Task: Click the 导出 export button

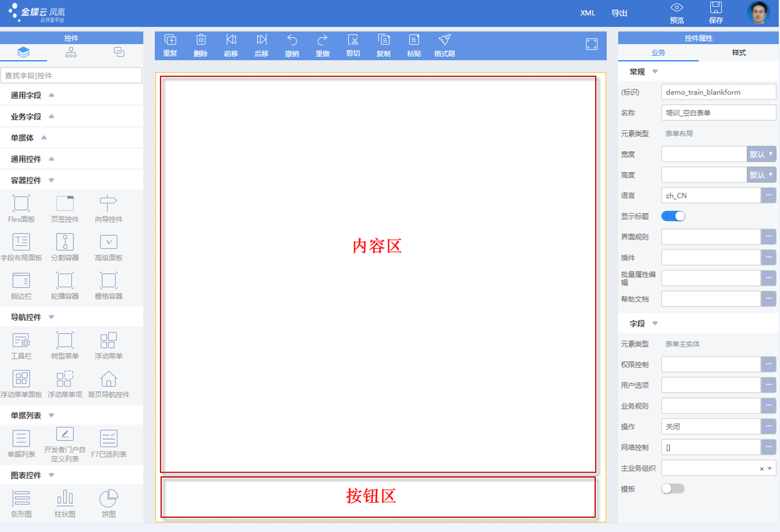Action: point(619,13)
